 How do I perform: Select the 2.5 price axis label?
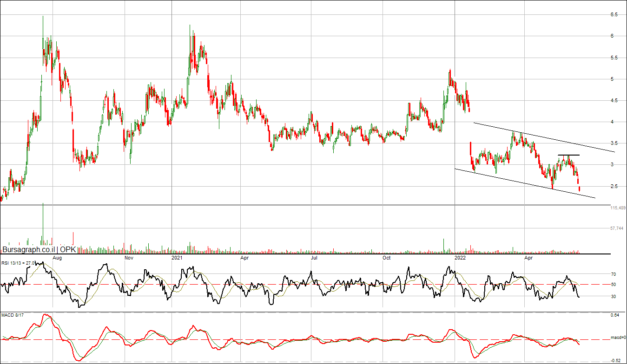tap(614, 186)
